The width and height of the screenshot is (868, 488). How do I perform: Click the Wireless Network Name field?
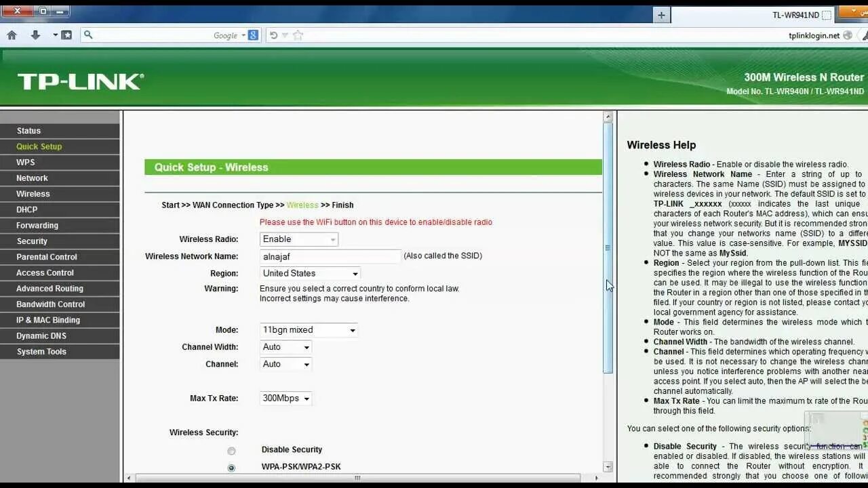(x=330, y=256)
